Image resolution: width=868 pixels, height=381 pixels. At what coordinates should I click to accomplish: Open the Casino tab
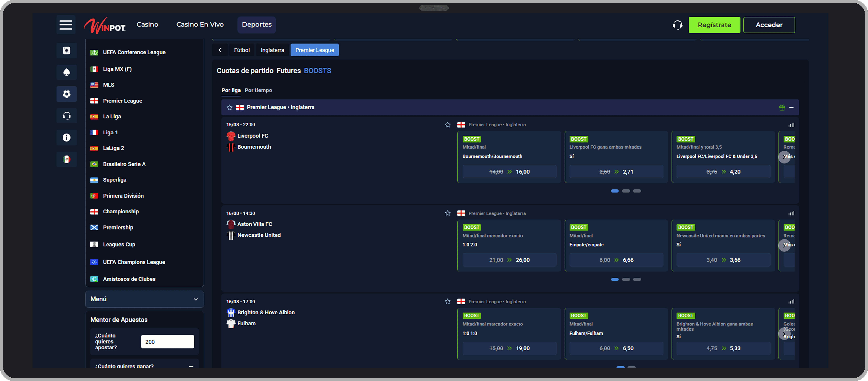pyautogui.click(x=147, y=25)
